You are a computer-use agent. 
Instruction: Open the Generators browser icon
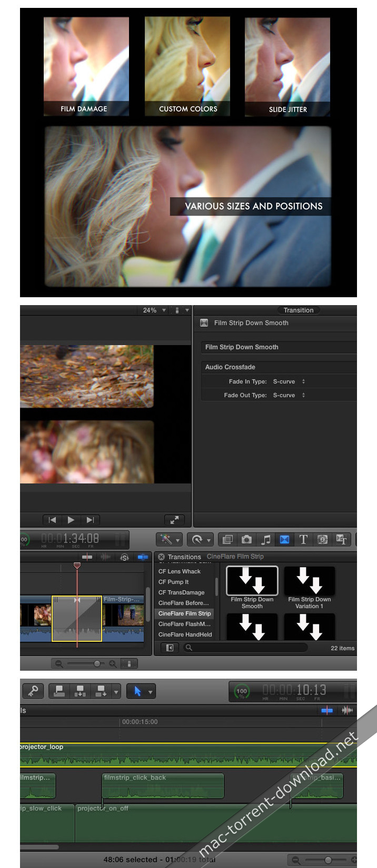tap(322, 539)
